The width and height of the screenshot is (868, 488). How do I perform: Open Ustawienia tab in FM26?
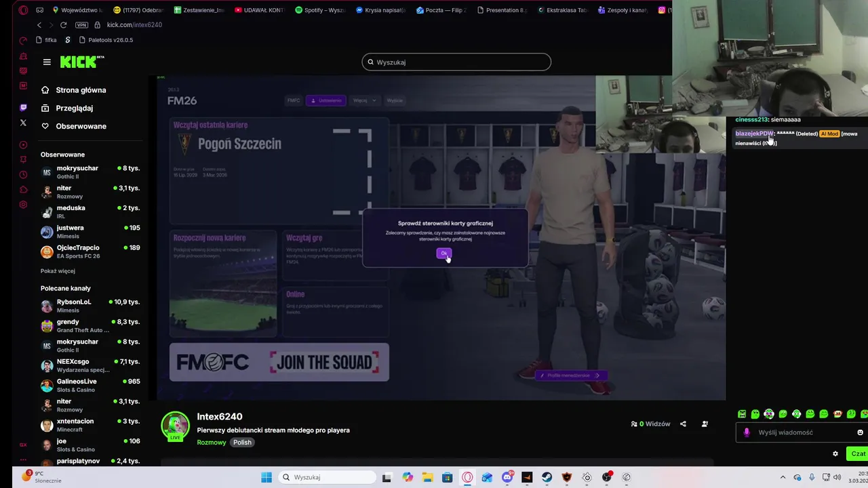(x=326, y=100)
